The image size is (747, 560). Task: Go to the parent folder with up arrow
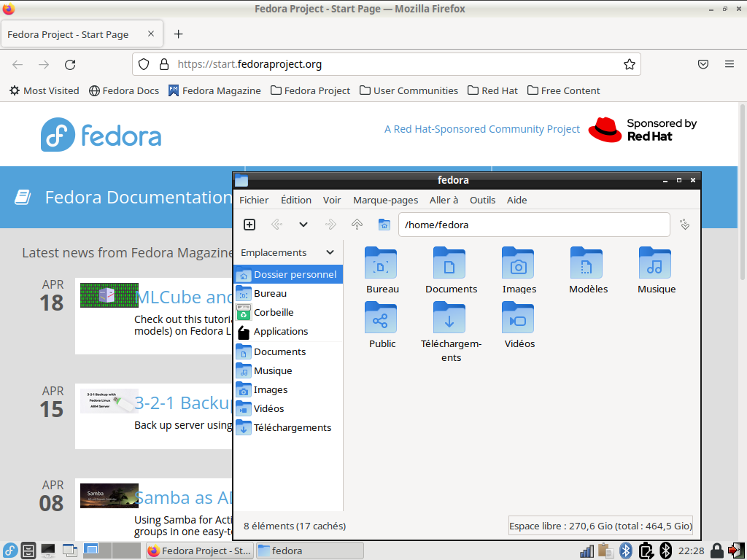[x=357, y=225]
